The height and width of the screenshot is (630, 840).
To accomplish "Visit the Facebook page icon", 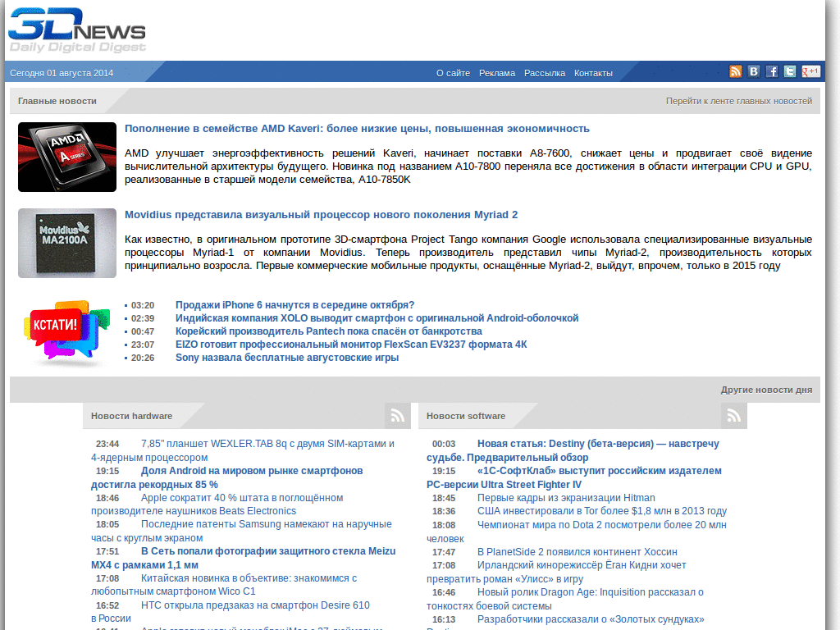I will (771, 71).
